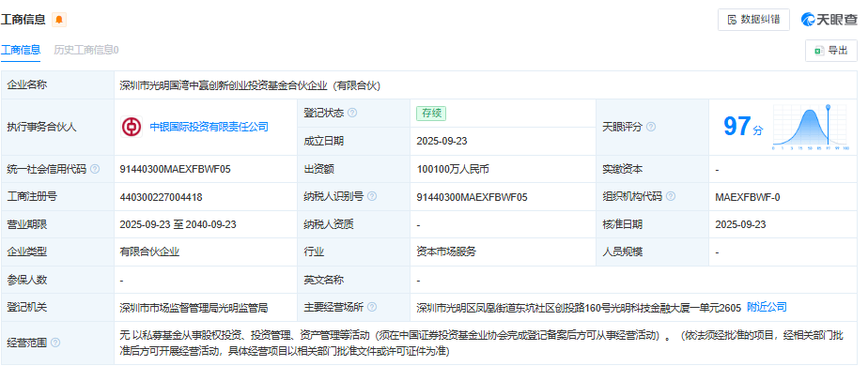Click the 营业期限 value 2025-09-23 至 2040-09-23
The image size is (868, 366).
(178, 224)
